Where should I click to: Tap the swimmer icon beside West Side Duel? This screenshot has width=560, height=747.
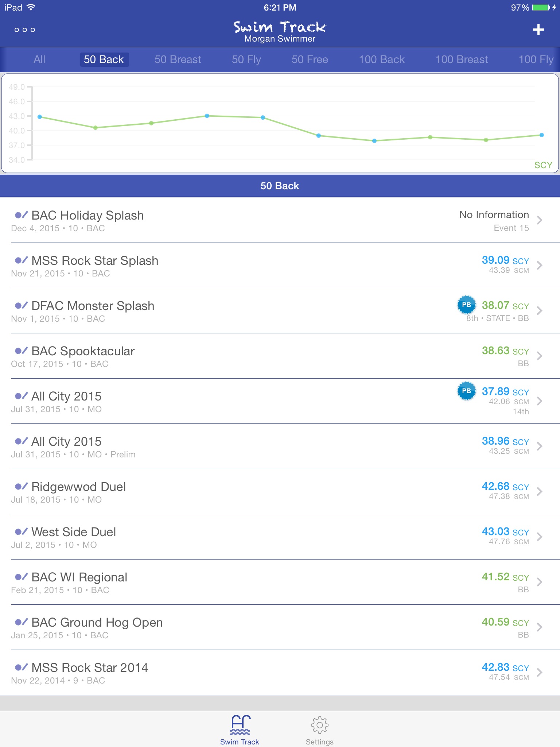tap(21, 532)
